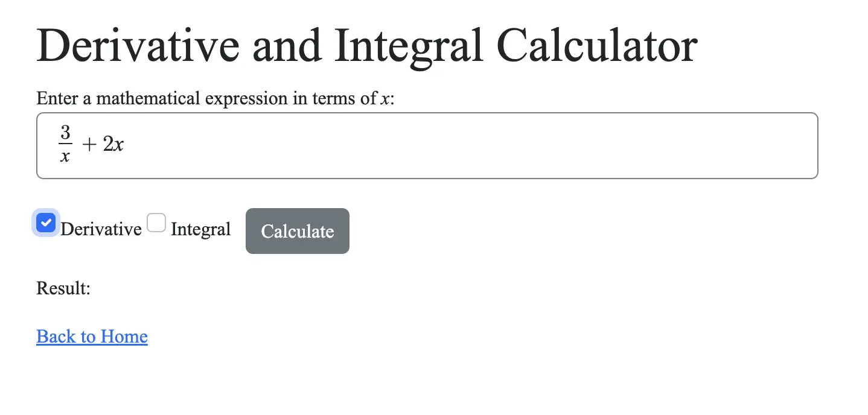Click the italic x in the prompt label
868x415 pixels.
pos(385,99)
